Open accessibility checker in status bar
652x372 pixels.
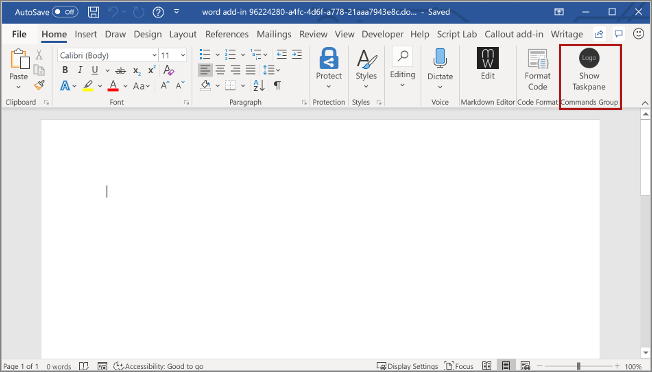coord(158,366)
